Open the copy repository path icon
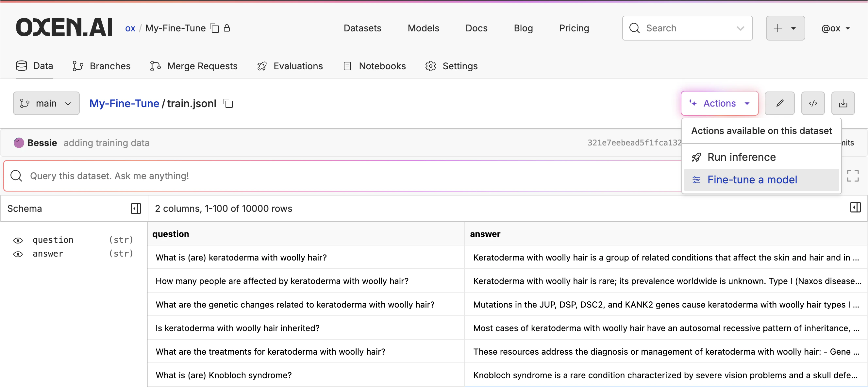 tap(214, 28)
